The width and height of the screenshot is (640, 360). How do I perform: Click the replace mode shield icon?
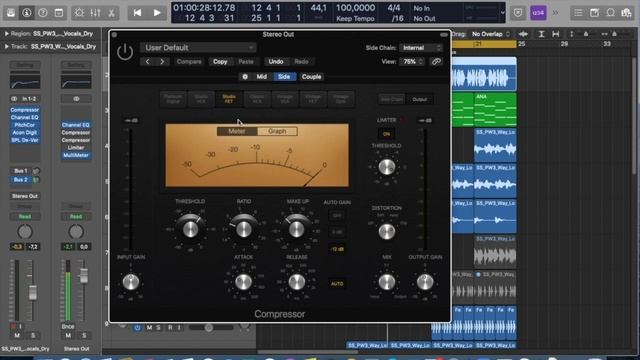coord(518,13)
